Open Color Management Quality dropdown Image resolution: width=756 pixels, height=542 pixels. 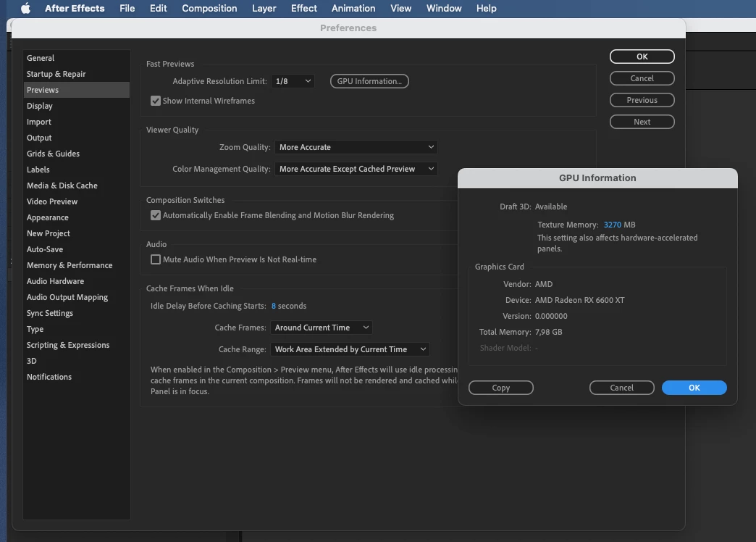click(356, 168)
